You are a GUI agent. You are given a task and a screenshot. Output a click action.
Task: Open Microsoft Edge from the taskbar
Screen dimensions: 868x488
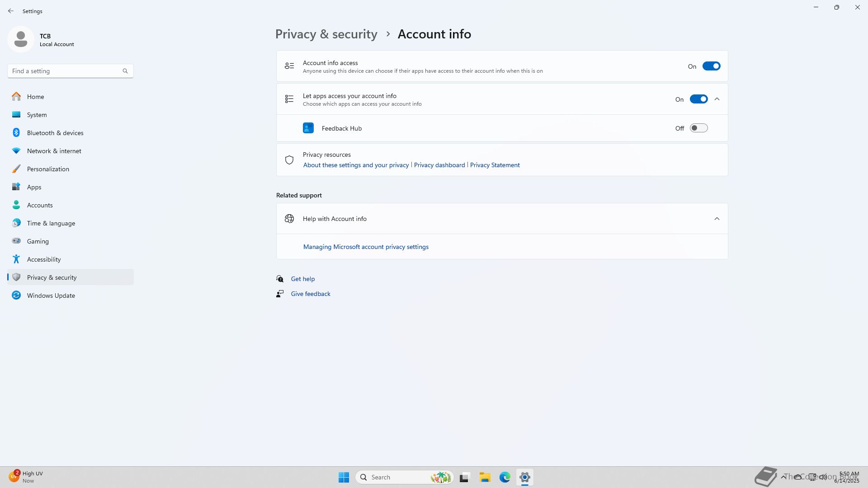pos(505,477)
